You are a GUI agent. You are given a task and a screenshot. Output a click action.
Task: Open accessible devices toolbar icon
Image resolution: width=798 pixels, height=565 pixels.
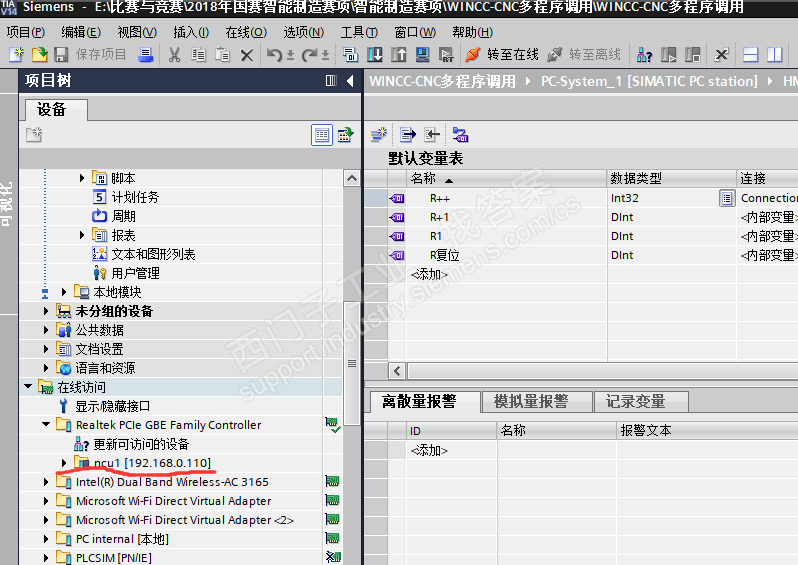coord(644,54)
